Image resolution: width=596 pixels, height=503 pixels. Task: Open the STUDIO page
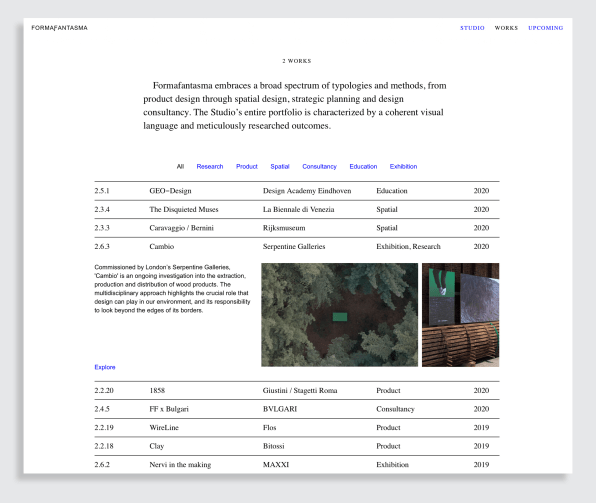[472, 28]
